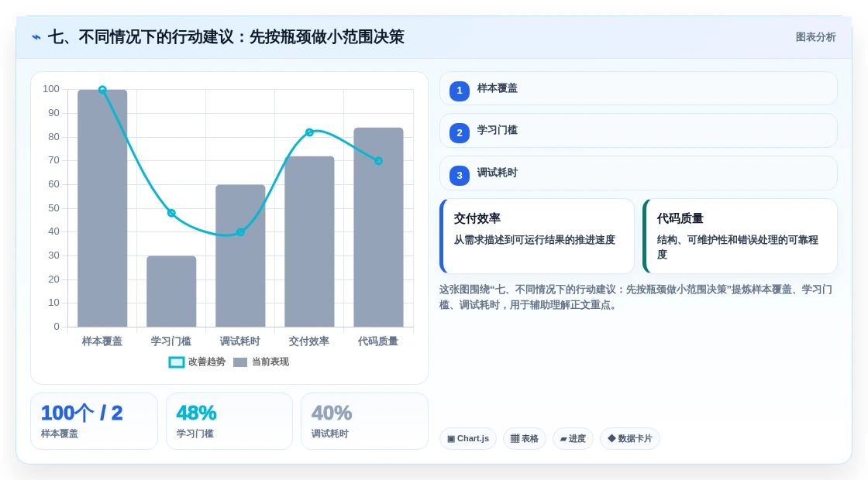The image size is (868, 480).
Task: Click the 40% 调试耗时 stat card
Action: click(365, 421)
